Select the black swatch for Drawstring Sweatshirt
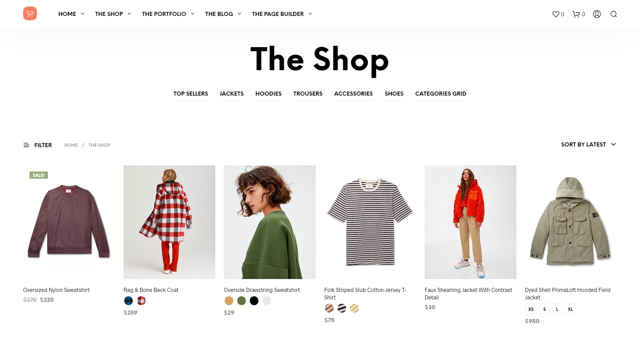This screenshot has width=644, height=337. tap(254, 301)
